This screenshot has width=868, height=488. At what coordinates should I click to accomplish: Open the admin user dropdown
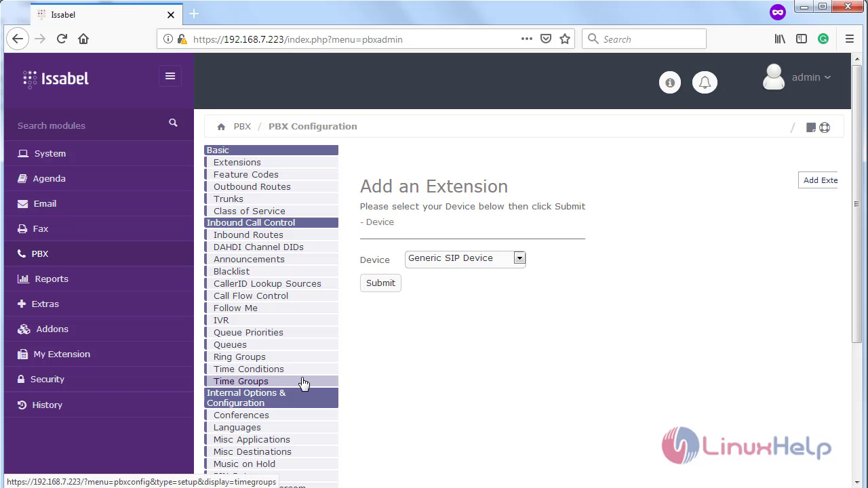(x=797, y=77)
